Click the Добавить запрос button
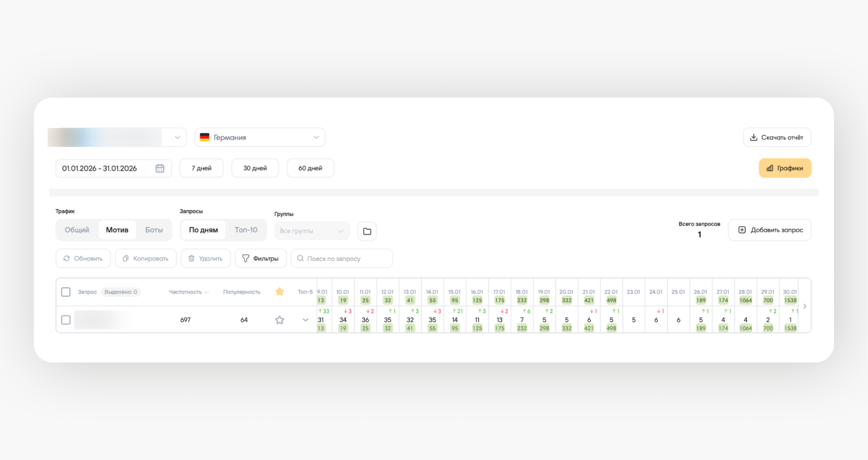868x460 pixels. tap(770, 230)
